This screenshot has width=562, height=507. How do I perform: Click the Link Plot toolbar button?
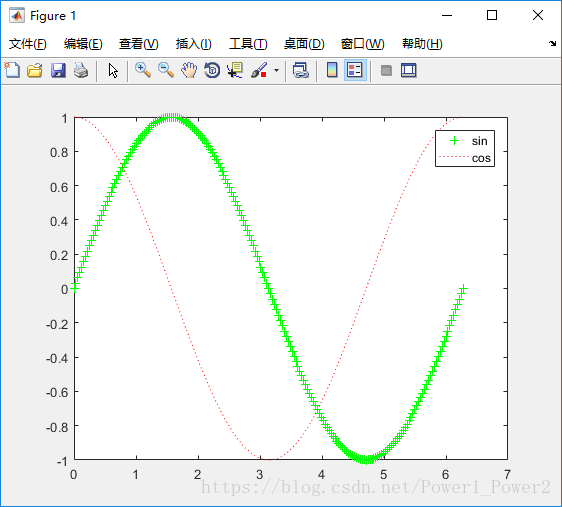tap(301, 70)
